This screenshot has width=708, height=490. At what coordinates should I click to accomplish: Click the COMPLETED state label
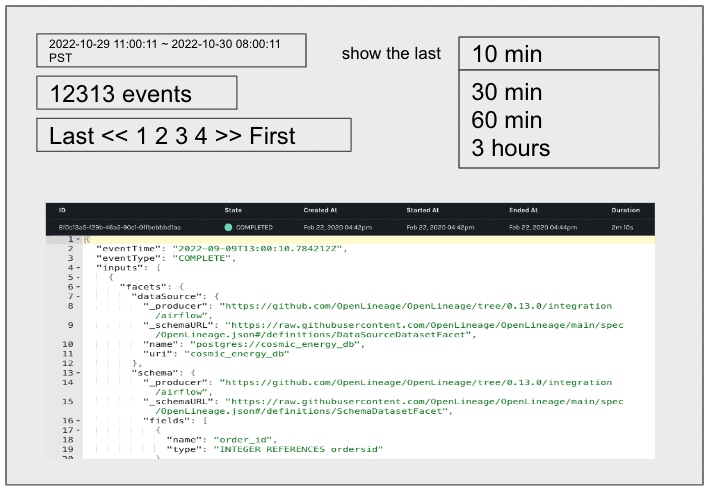tap(254, 227)
